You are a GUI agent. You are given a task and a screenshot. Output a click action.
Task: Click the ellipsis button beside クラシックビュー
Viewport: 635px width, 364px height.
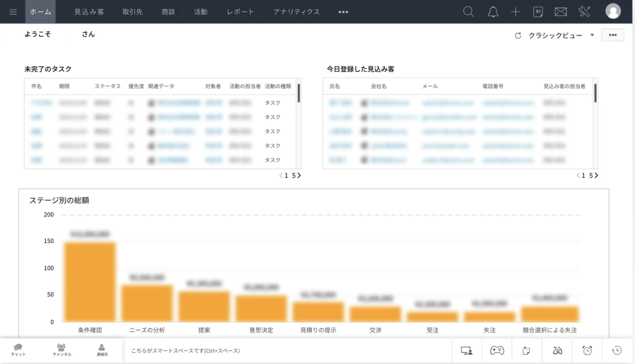click(x=613, y=35)
